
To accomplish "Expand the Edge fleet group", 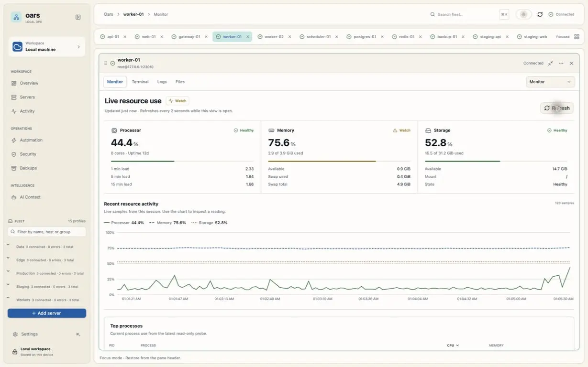I will pyautogui.click(x=8, y=259).
